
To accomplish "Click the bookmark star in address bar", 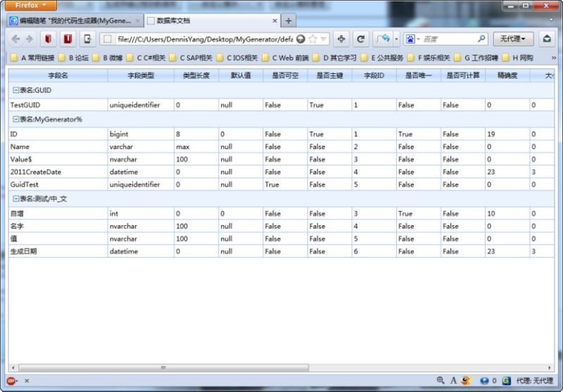I will [x=312, y=39].
